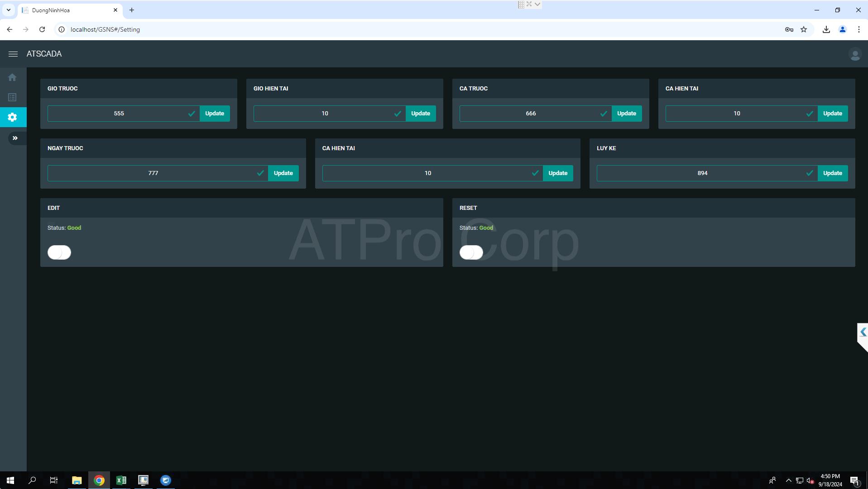
Task: Open the password key icon in address bar
Action: tap(789, 29)
